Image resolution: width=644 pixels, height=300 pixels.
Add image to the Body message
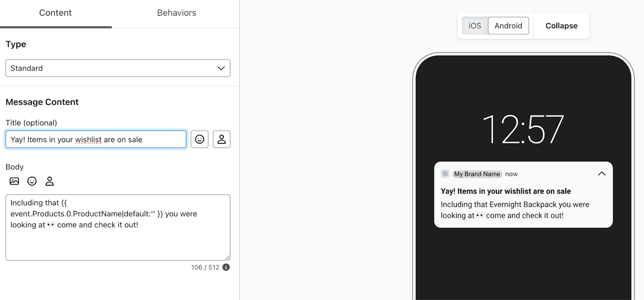click(x=14, y=181)
